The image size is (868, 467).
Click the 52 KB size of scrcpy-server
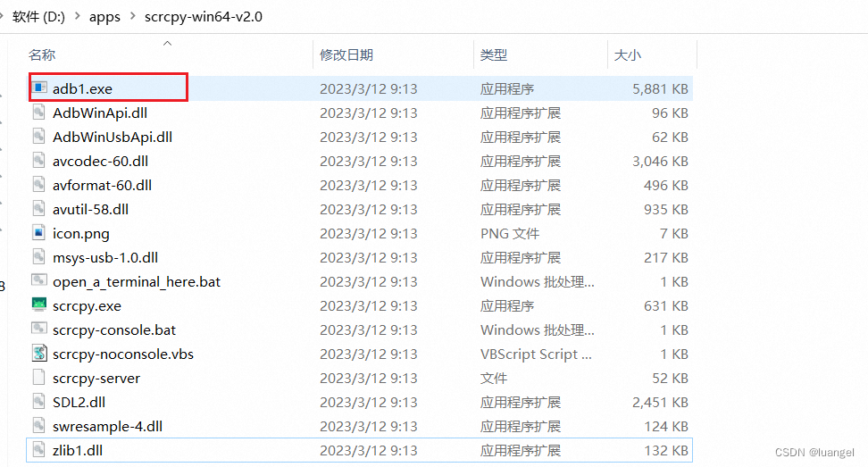pos(671,379)
